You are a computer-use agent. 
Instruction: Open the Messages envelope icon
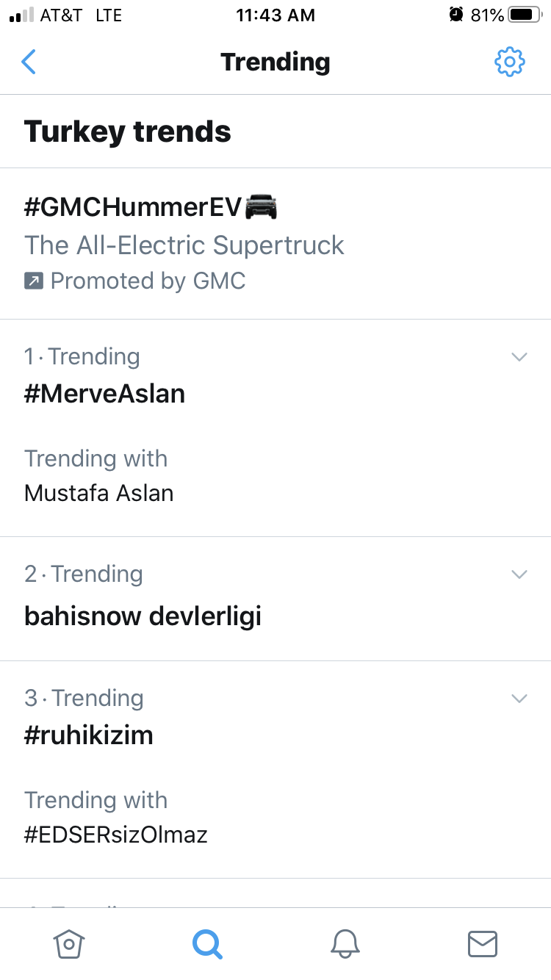(483, 943)
